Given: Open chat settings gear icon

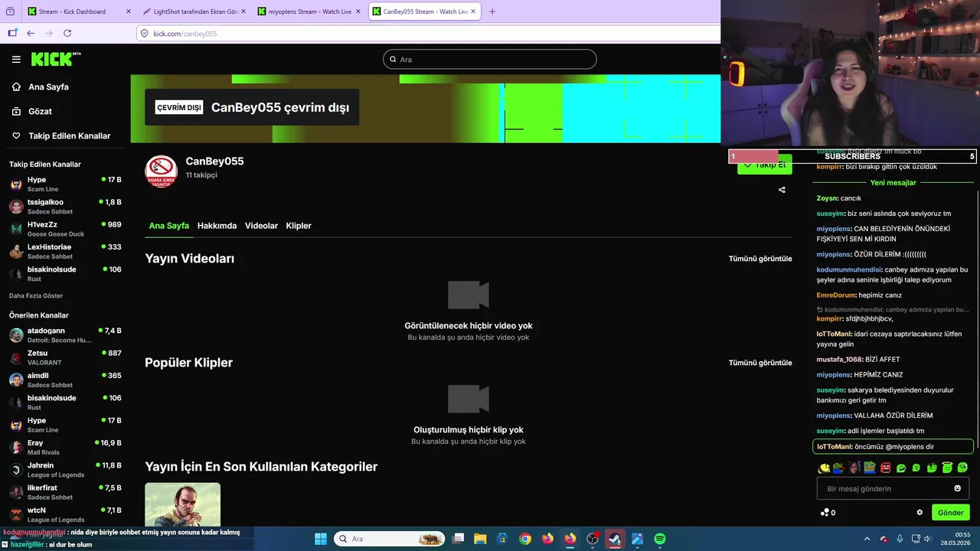Looking at the screenshot, I should [920, 513].
